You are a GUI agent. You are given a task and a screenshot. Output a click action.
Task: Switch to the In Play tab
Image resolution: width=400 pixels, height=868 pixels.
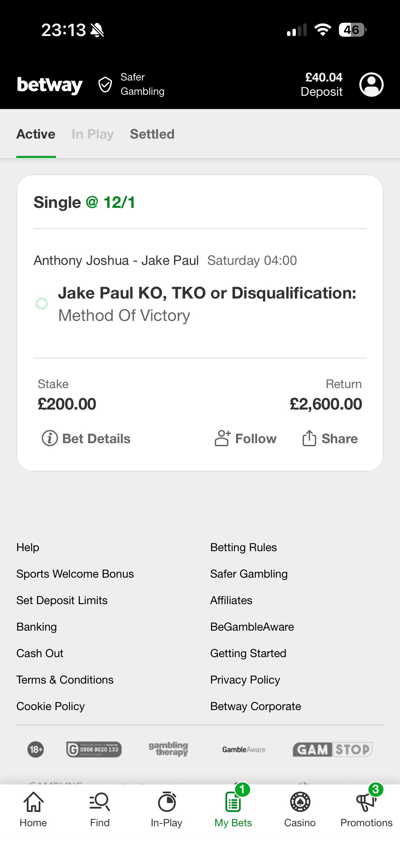coord(92,134)
